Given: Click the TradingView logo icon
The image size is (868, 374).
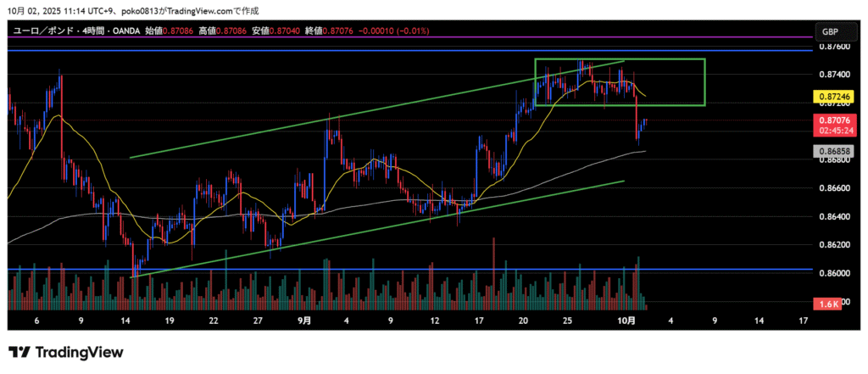Looking at the screenshot, I should tap(20, 352).
